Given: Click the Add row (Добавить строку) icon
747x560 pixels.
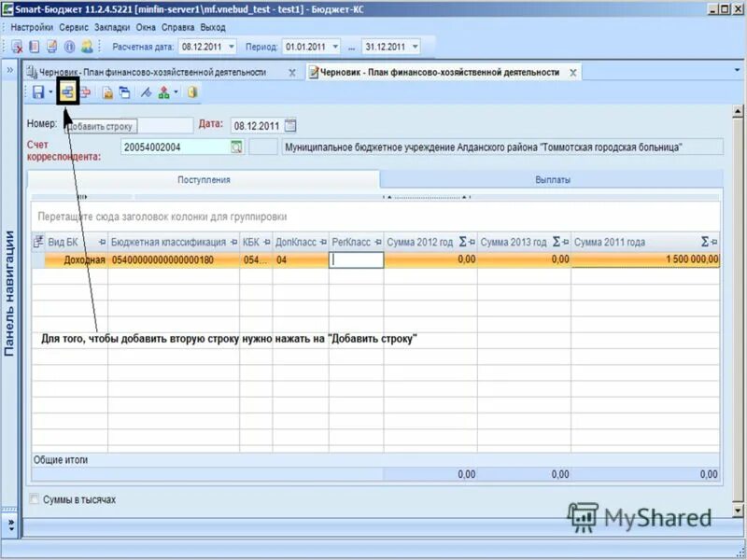Looking at the screenshot, I should 67,91.
